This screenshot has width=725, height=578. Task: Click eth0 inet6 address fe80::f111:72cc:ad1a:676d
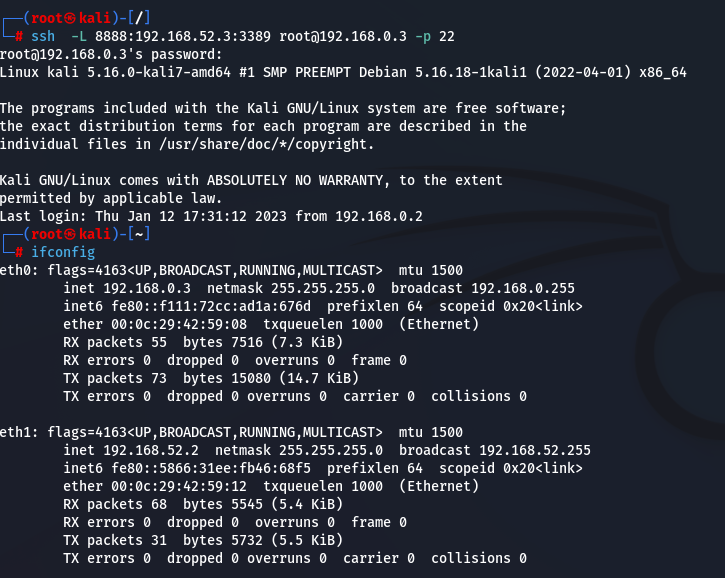(211, 306)
